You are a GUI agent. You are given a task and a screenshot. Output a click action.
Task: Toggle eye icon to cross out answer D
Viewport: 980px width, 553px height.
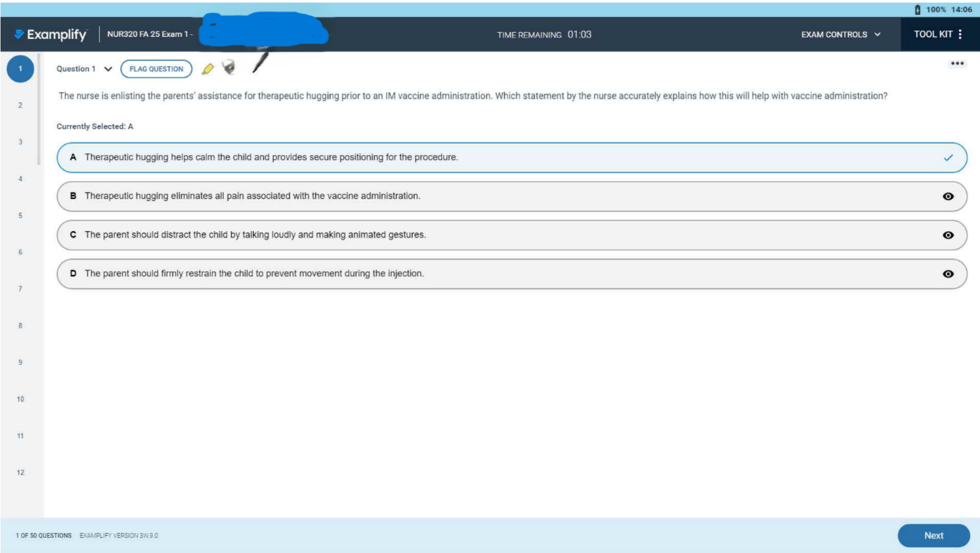click(x=948, y=274)
